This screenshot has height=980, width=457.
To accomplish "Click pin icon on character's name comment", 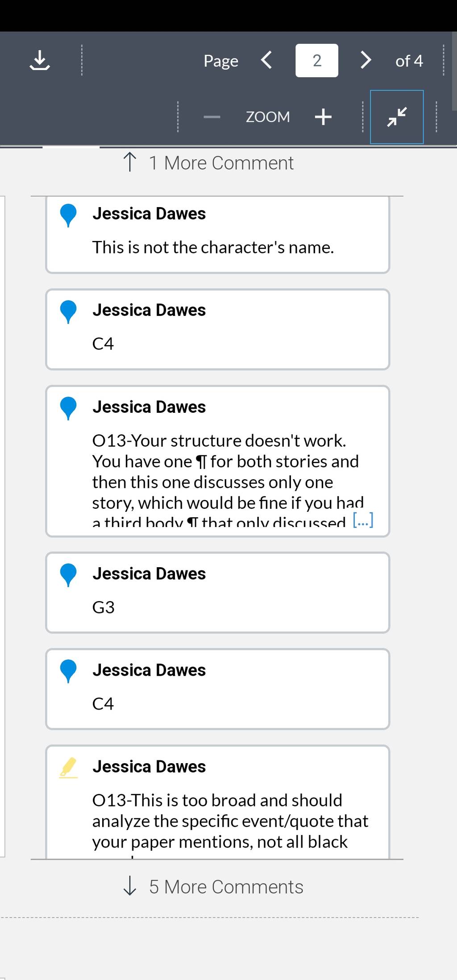I will coord(68,216).
